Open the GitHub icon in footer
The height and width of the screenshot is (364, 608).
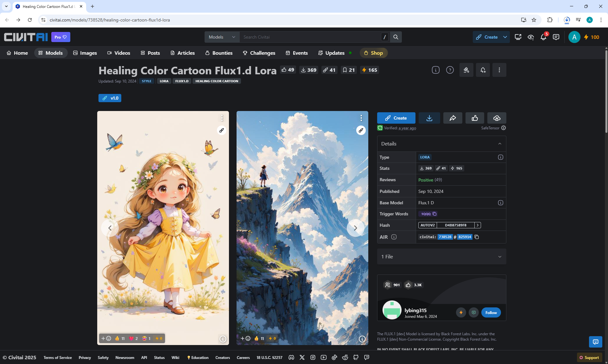(x=356, y=357)
